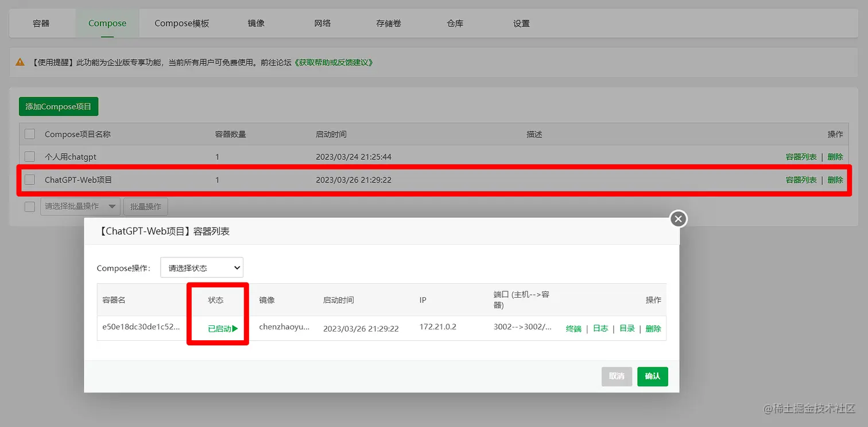Click the dialog start time 2023/03/26 21:29:22

(x=361, y=329)
